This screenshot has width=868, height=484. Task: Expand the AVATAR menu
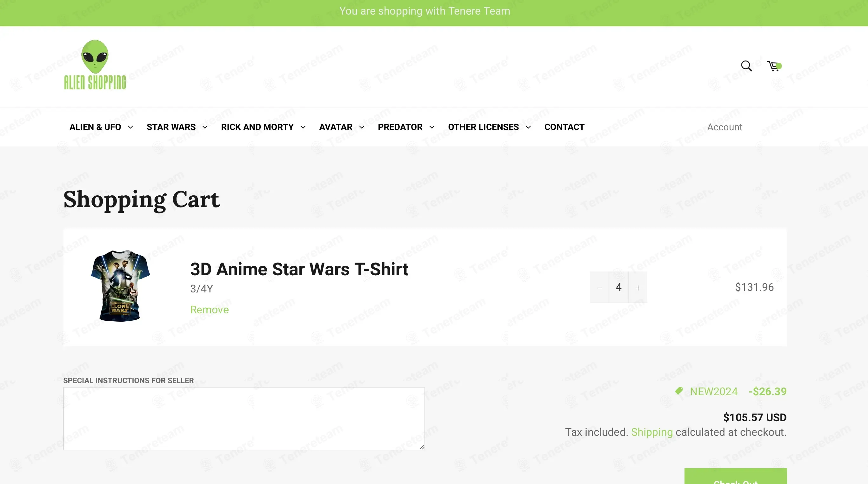coord(342,127)
